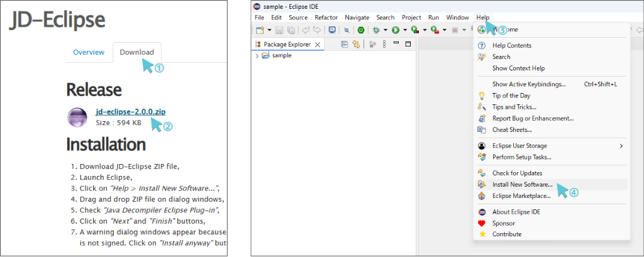
Task: Click the Coverage run icon in toolbar
Action: [x=414, y=30]
